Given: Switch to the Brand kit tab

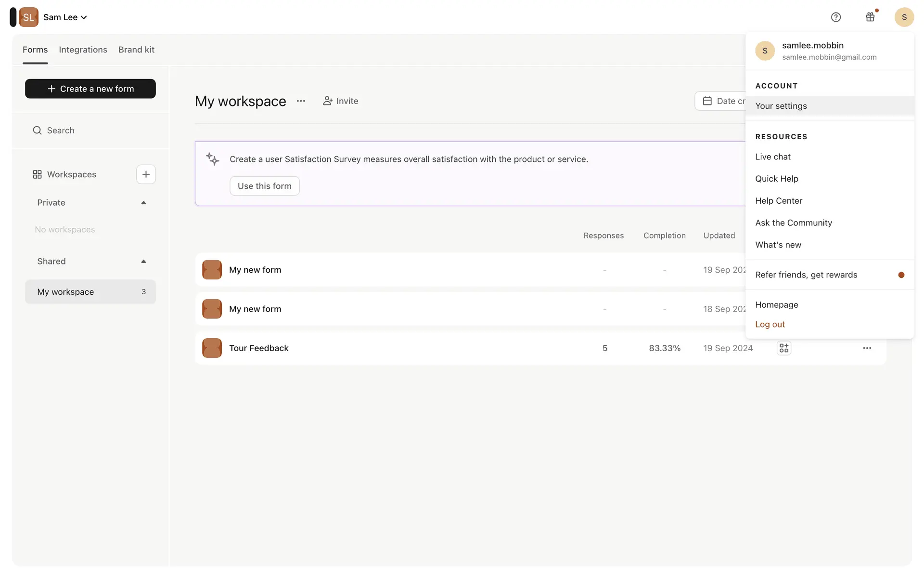Looking at the screenshot, I should tap(136, 50).
